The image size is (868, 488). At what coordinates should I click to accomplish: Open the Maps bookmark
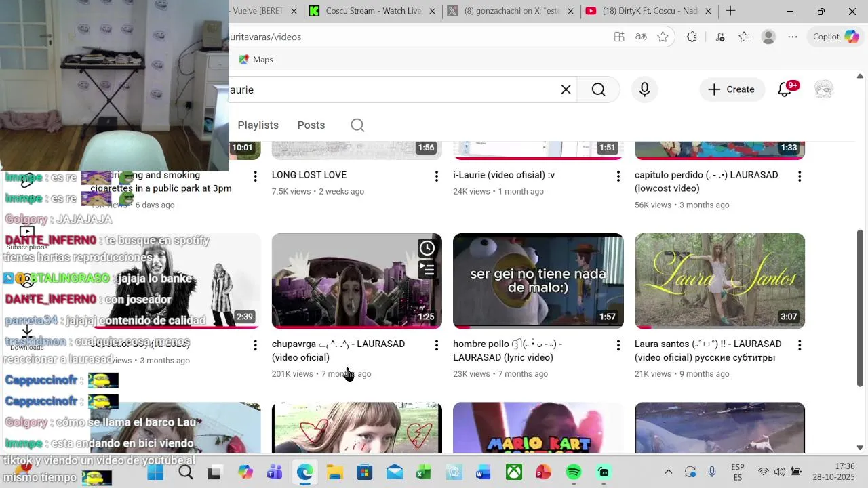tap(256, 60)
